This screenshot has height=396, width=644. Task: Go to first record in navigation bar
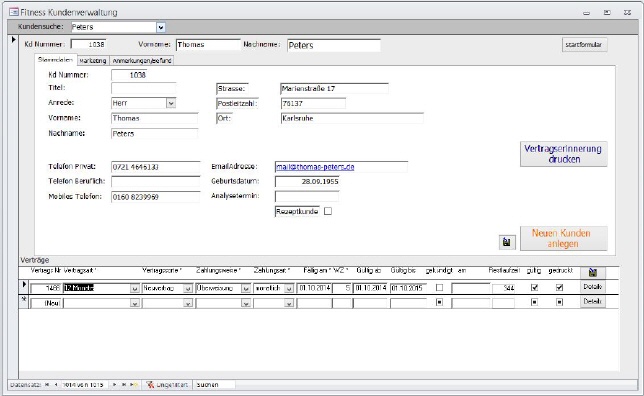pyautogui.click(x=47, y=384)
